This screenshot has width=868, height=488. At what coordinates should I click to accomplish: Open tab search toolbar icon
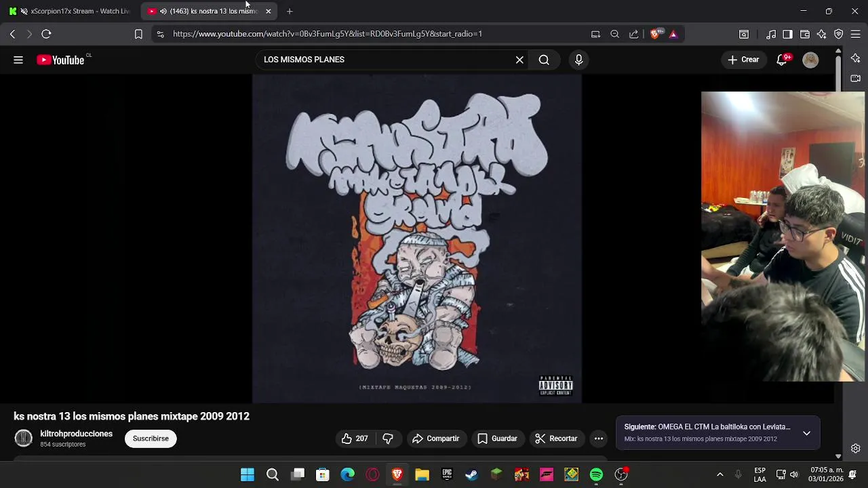click(x=744, y=34)
